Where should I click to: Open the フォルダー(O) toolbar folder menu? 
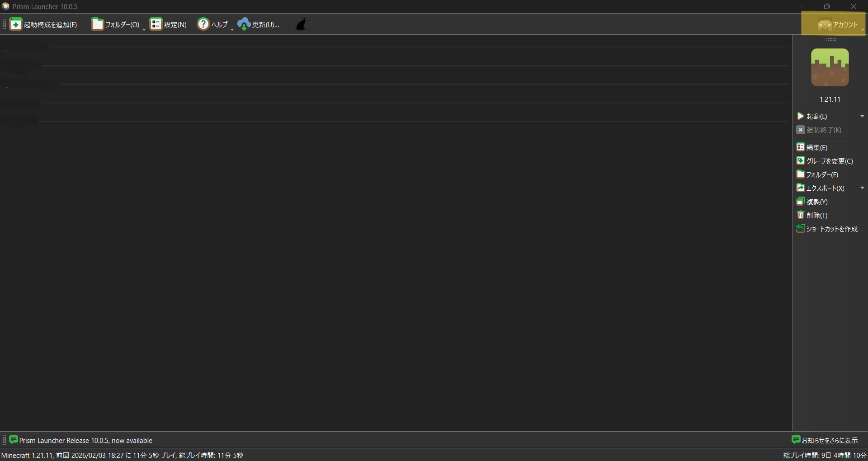pos(116,24)
